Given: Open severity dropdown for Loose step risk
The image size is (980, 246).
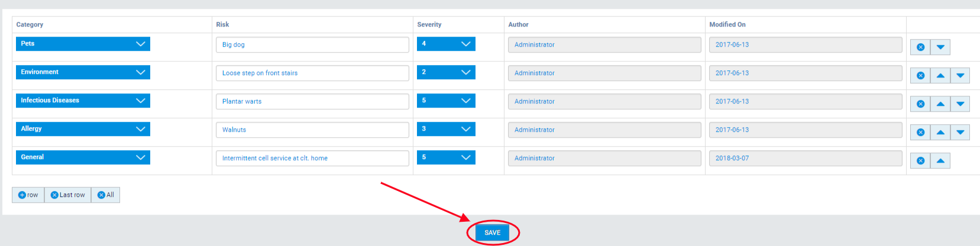Looking at the screenshot, I should coord(446,72).
